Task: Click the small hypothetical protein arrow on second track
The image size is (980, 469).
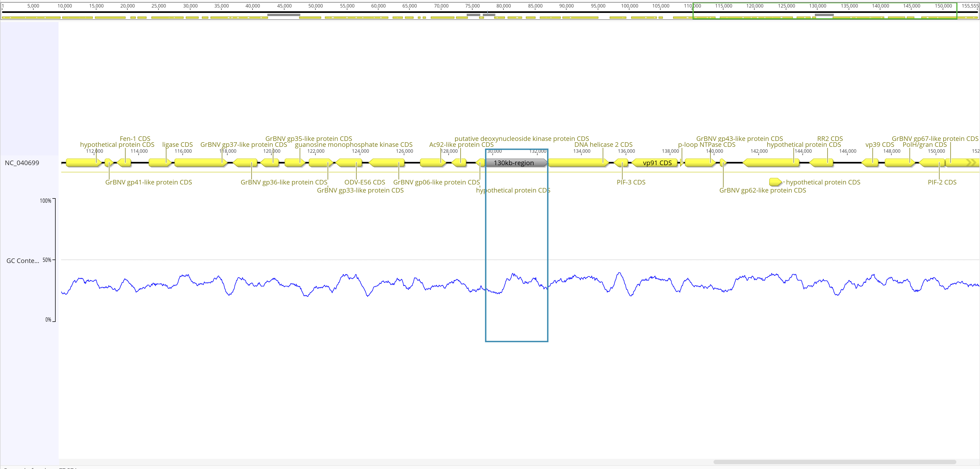Action: [774, 182]
